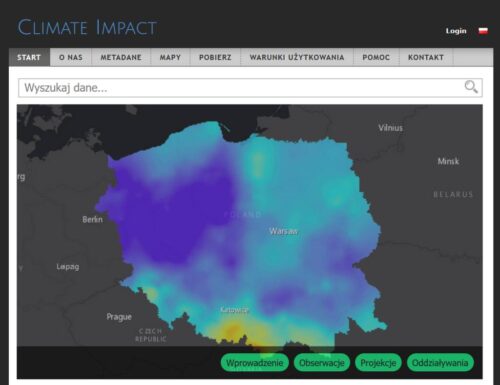The image size is (500, 385).
Task: Click the BELARUS country label
Action: point(453,194)
